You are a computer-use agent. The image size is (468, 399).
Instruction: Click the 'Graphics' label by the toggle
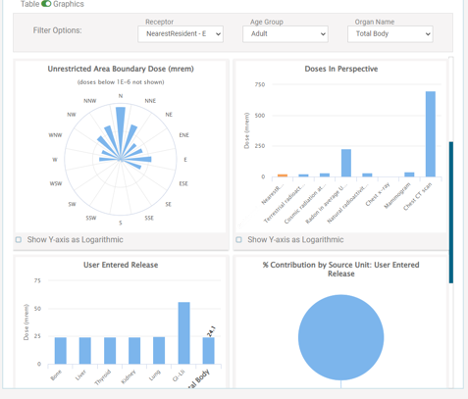pyautogui.click(x=69, y=4)
